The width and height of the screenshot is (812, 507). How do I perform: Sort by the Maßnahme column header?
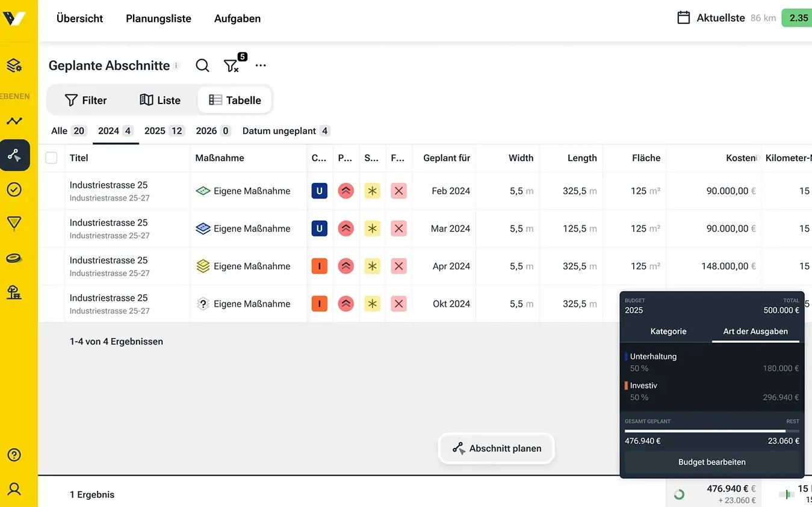220,158
